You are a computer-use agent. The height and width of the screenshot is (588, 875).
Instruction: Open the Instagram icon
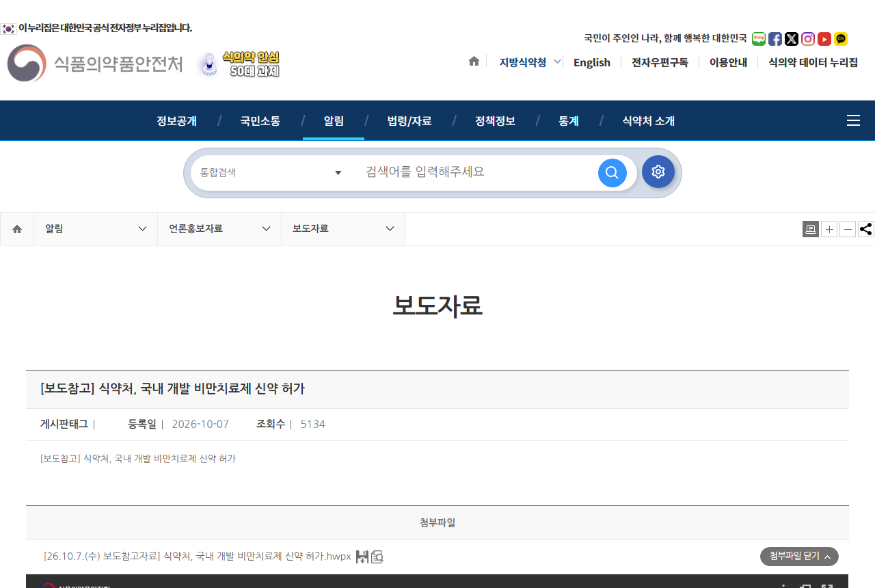click(808, 39)
